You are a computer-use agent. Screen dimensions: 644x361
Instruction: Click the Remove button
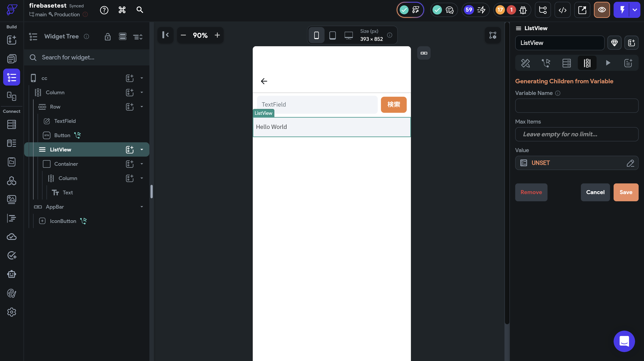pos(531,192)
